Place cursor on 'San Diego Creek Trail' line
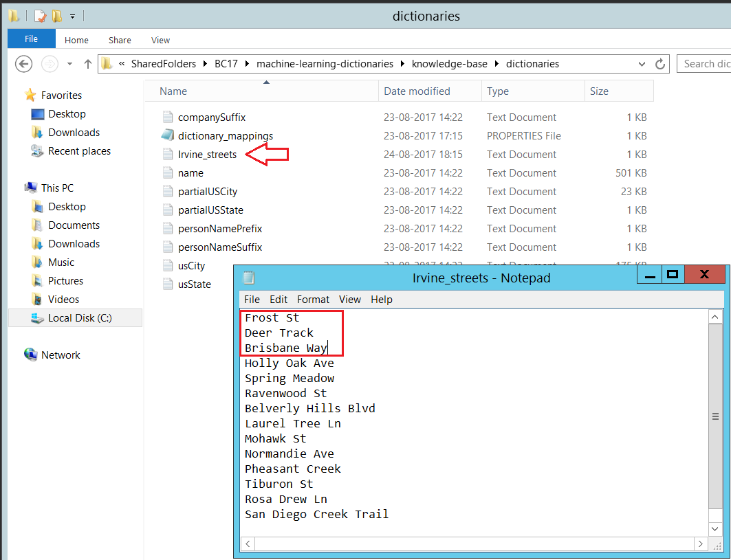 click(x=316, y=515)
